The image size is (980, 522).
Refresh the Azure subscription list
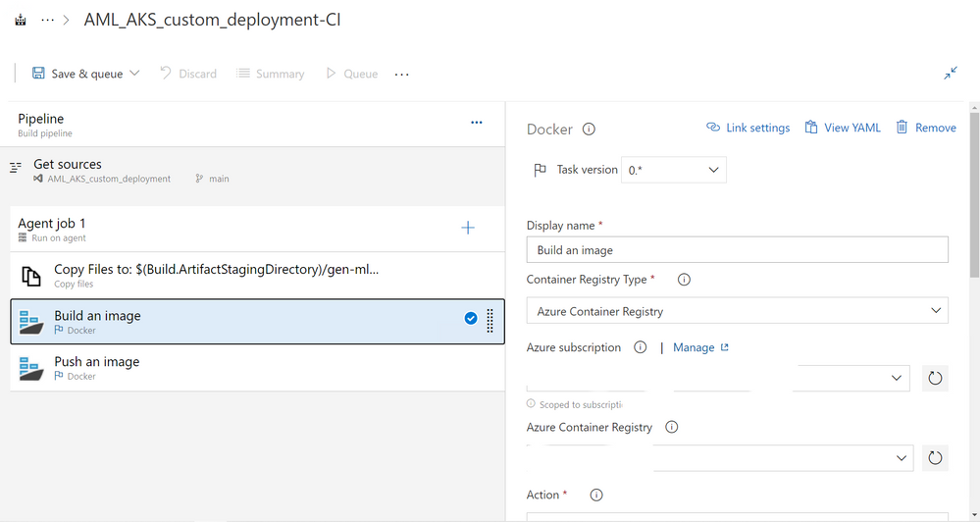coord(935,378)
